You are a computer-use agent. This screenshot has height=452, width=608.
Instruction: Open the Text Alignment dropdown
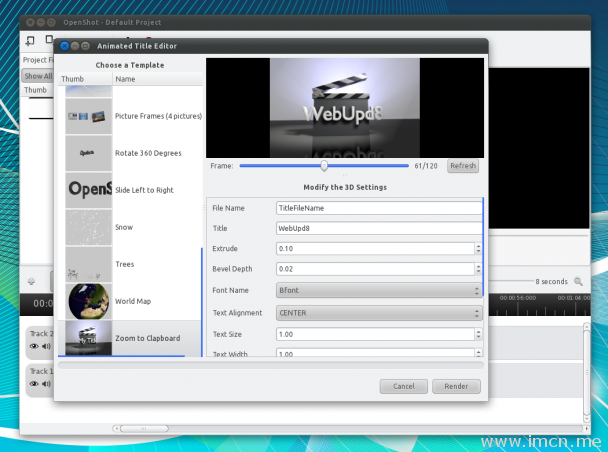pos(379,313)
